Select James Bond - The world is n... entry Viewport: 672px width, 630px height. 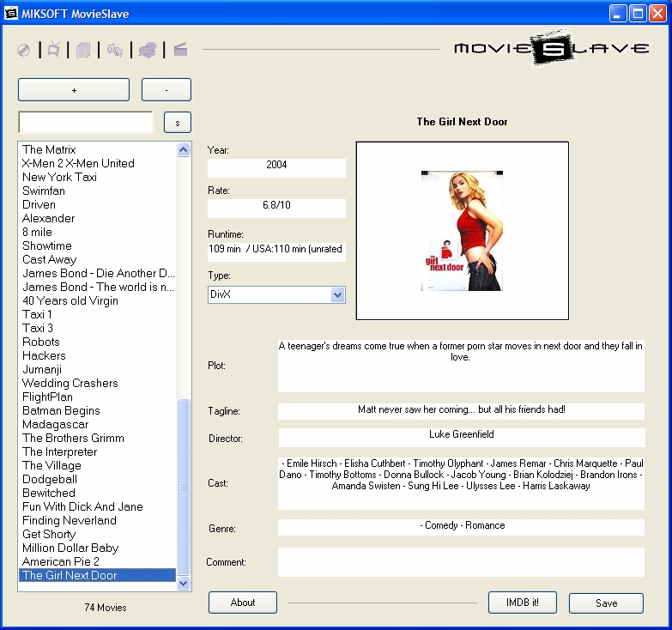(98, 287)
